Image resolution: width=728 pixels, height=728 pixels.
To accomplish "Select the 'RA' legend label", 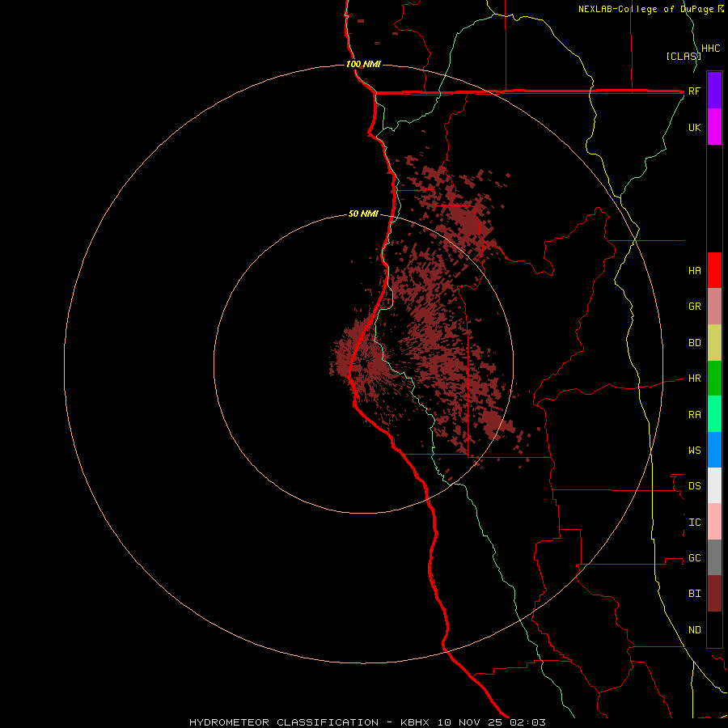I will click(694, 415).
